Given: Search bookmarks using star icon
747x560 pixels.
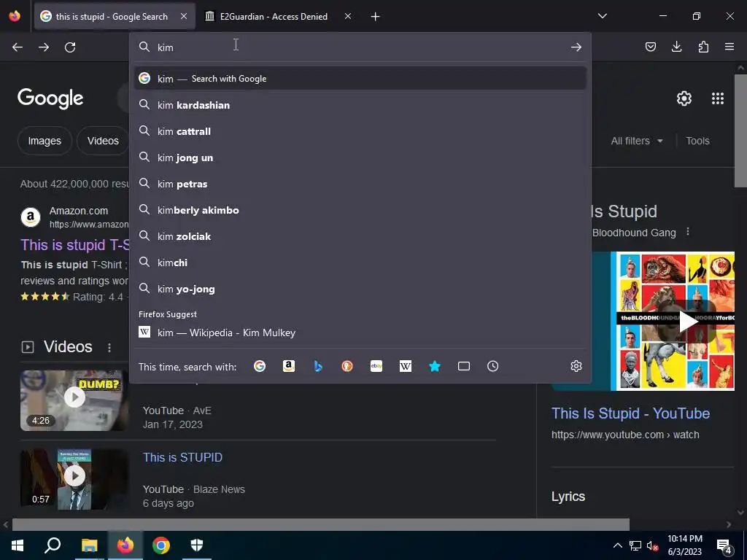Looking at the screenshot, I should point(435,366).
